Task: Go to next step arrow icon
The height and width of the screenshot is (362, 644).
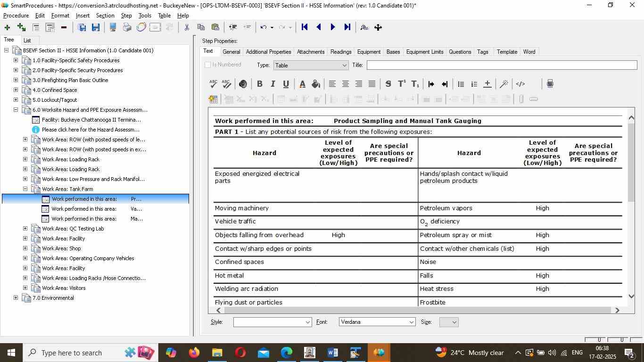Action: [333, 27]
